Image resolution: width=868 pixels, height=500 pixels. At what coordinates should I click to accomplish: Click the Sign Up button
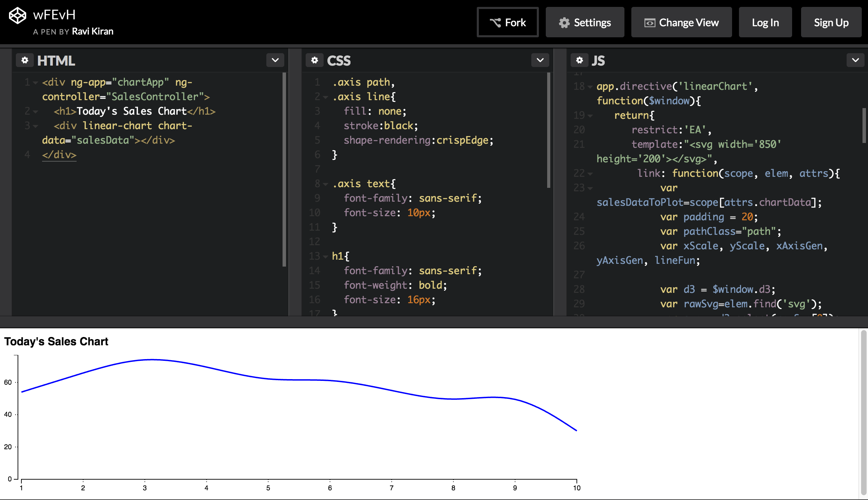[831, 22]
